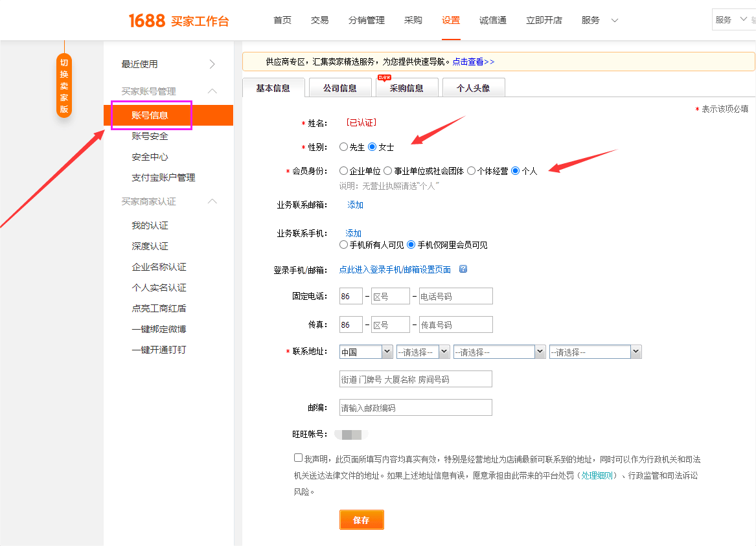Open the 最近使用 arrow in sidebar

(x=212, y=64)
